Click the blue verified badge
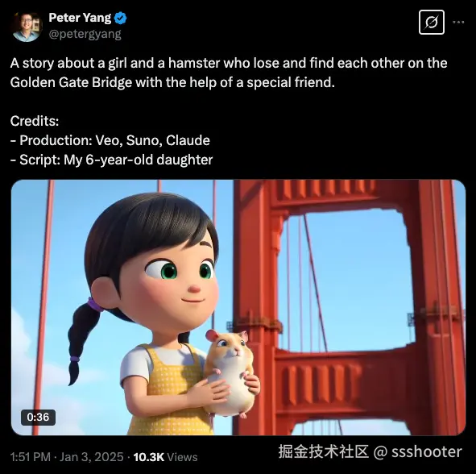This screenshot has height=474, width=476. pyautogui.click(x=121, y=19)
